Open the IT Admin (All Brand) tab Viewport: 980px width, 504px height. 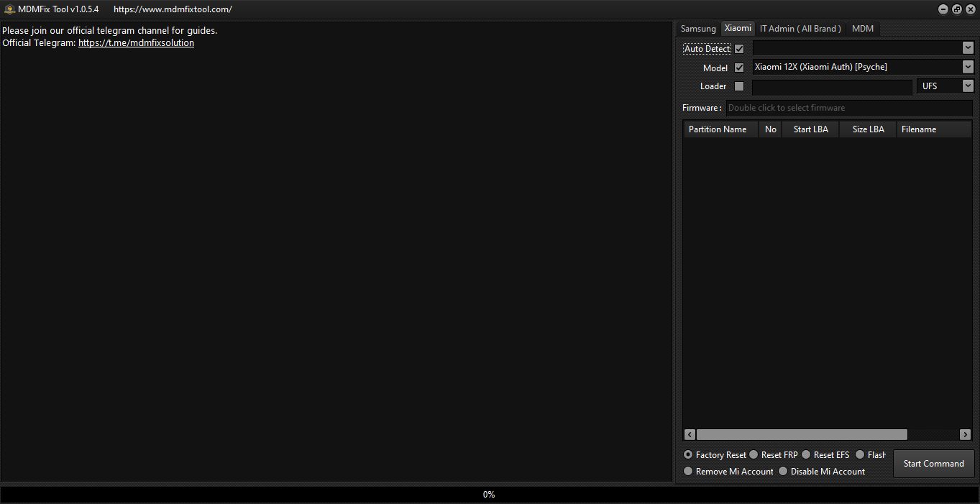pos(800,29)
